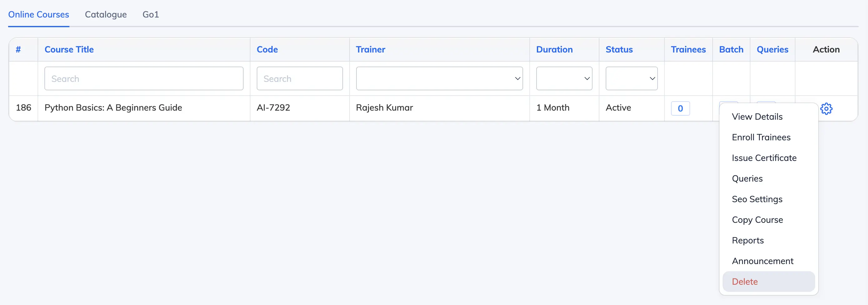Expand the Trainer filter dropdown
Image resolution: width=868 pixels, height=305 pixels.
[x=439, y=78]
